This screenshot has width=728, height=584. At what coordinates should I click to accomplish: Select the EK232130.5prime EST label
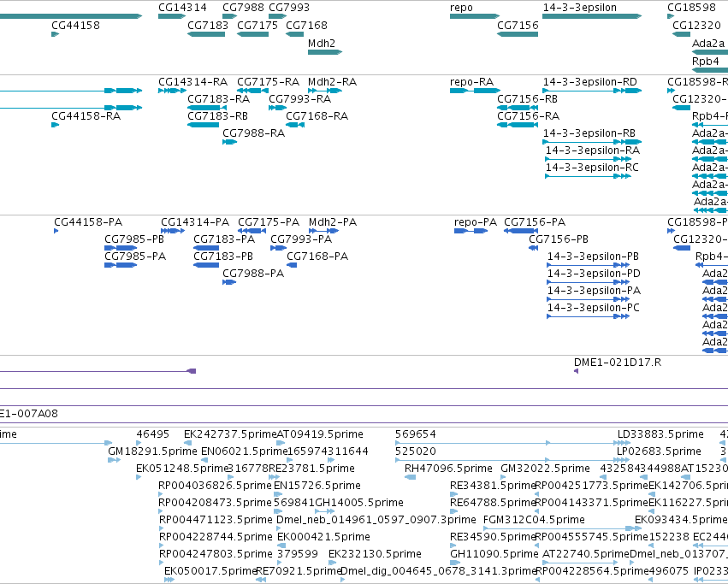(376, 554)
